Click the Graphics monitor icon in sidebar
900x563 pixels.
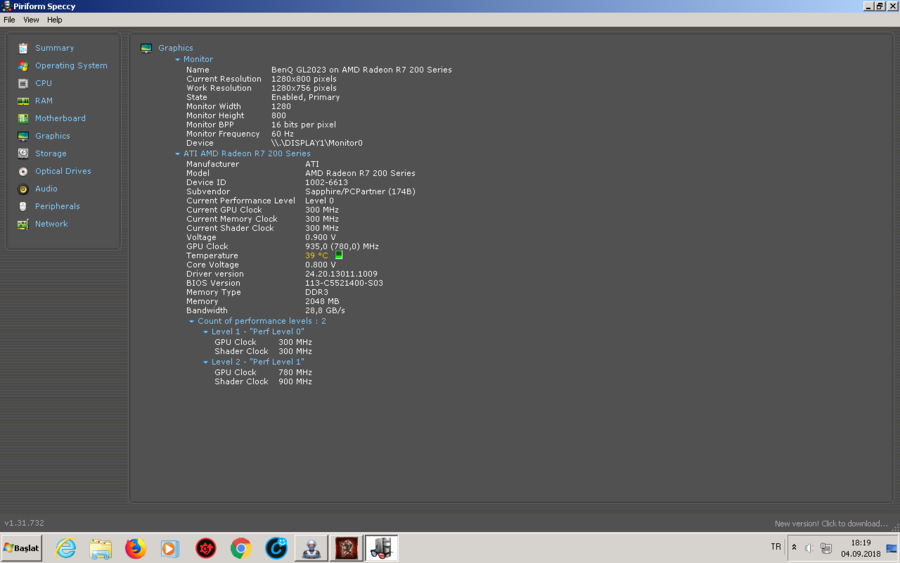click(23, 137)
